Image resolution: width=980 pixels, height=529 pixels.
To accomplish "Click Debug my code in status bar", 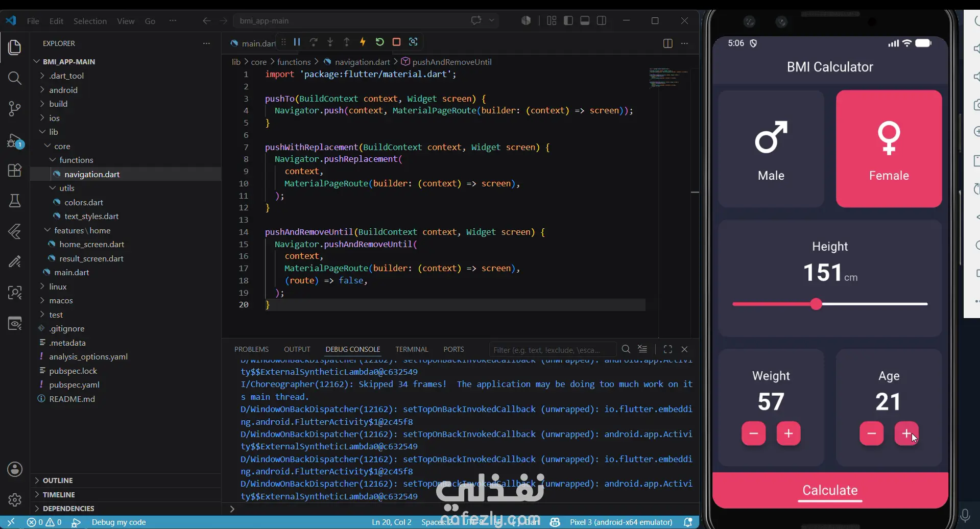I will pyautogui.click(x=118, y=522).
